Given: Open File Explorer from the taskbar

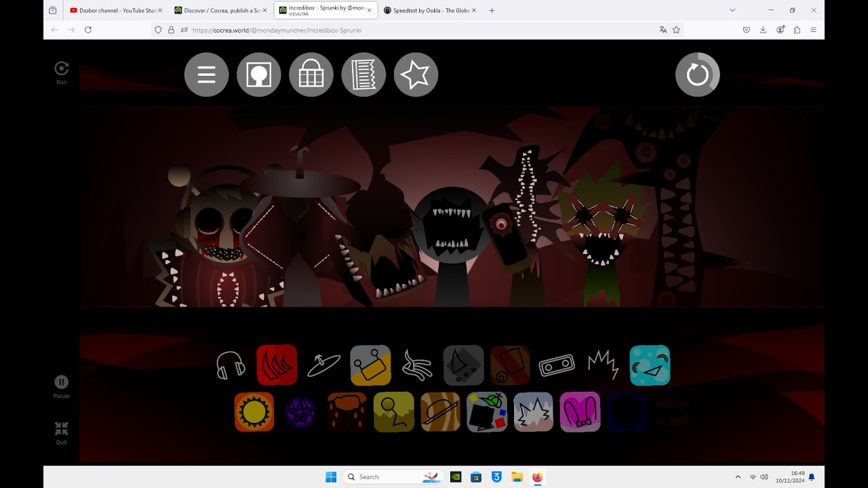Looking at the screenshot, I should click(517, 477).
